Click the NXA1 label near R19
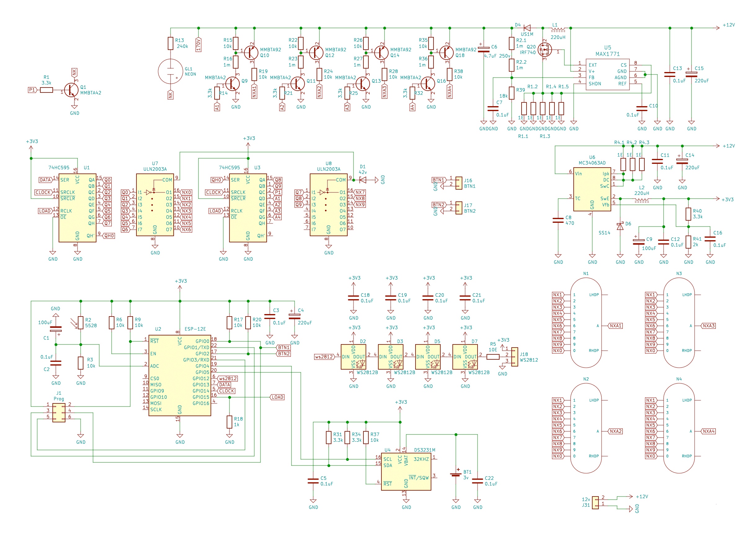756x544 pixels. click(254, 91)
